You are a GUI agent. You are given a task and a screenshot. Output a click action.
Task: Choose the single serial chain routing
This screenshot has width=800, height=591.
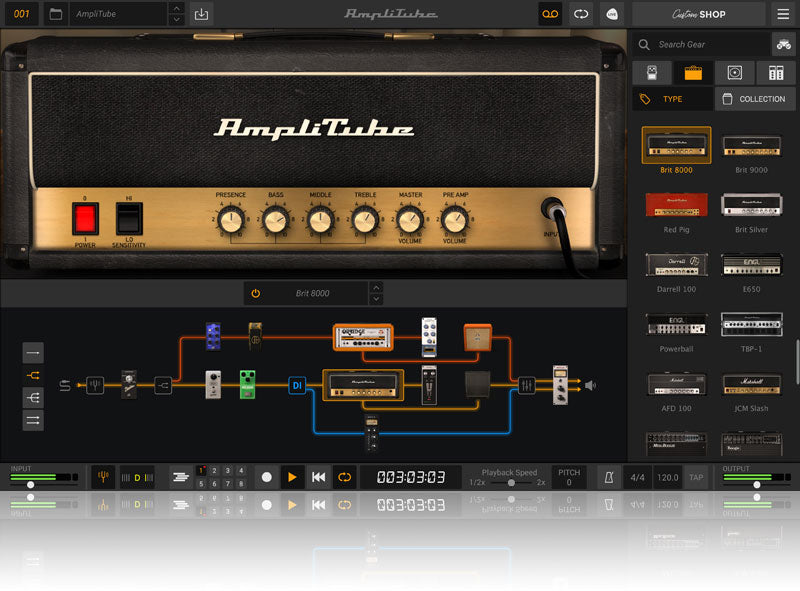(x=33, y=353)
